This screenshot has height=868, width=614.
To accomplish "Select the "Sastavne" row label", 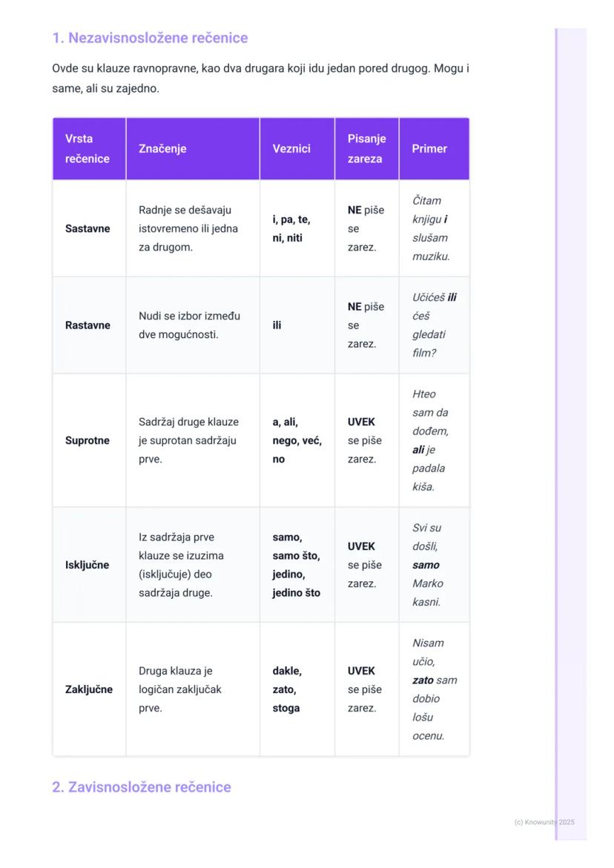I will tap(88, 229).
